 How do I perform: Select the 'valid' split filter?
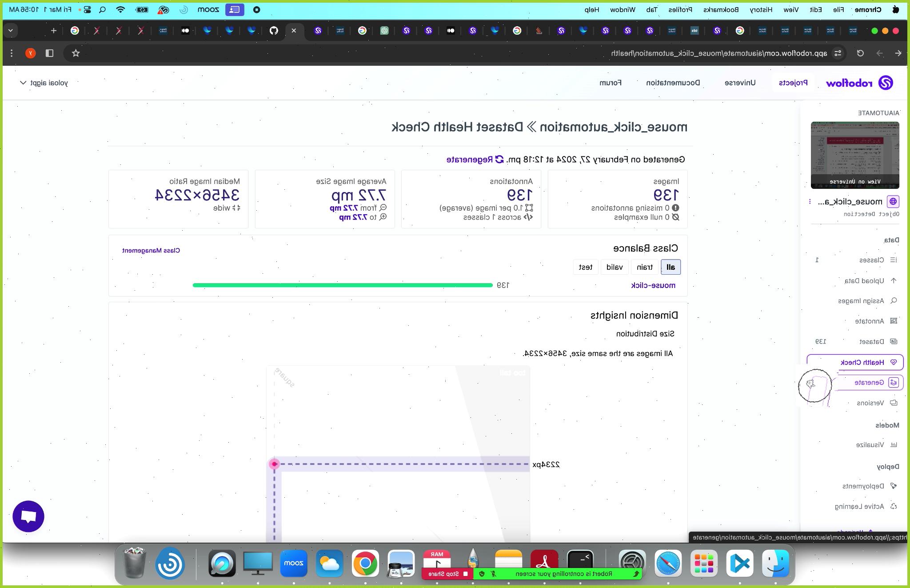point(615,268)
